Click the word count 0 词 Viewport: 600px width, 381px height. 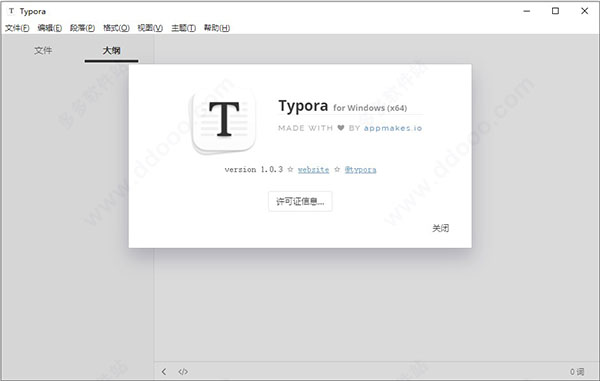pos(577,371)
